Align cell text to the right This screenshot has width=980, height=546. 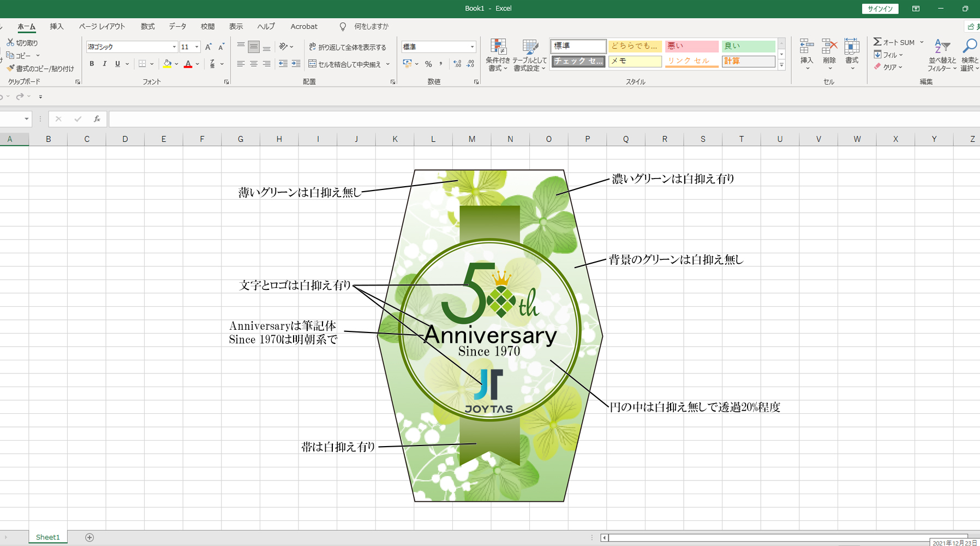point(266,64)
